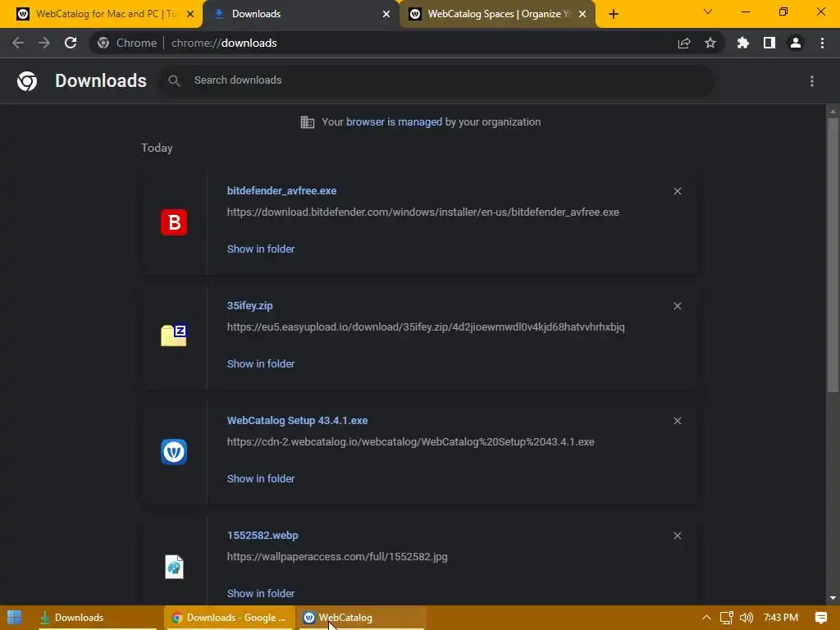Click the 7:43 PM taskbar clock
Viewport: 840px width, 630px height.
(781, 618)
